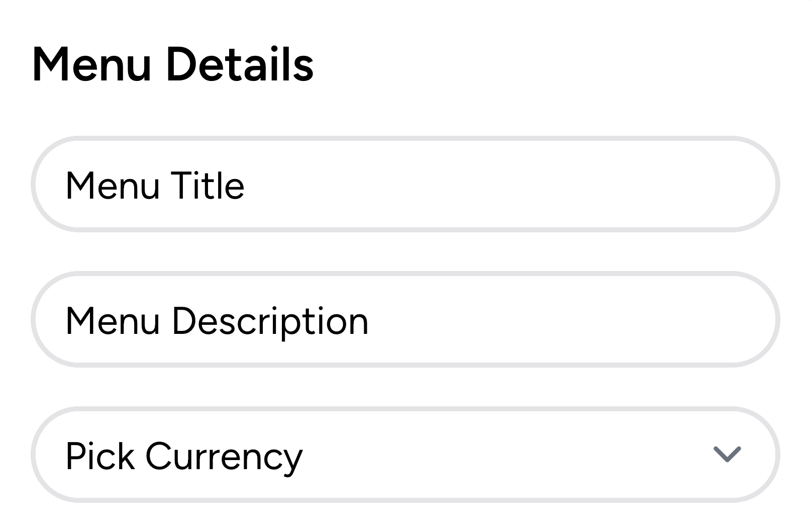812x532 pixels.
Task: Place cursor in the menu title textbox
Action: (x=405, y=184)
